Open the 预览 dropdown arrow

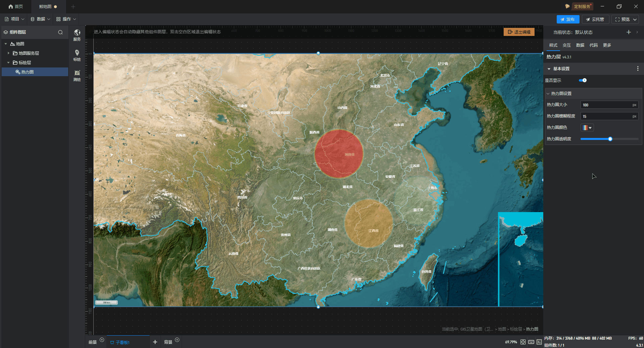click(x=635, y=19)
